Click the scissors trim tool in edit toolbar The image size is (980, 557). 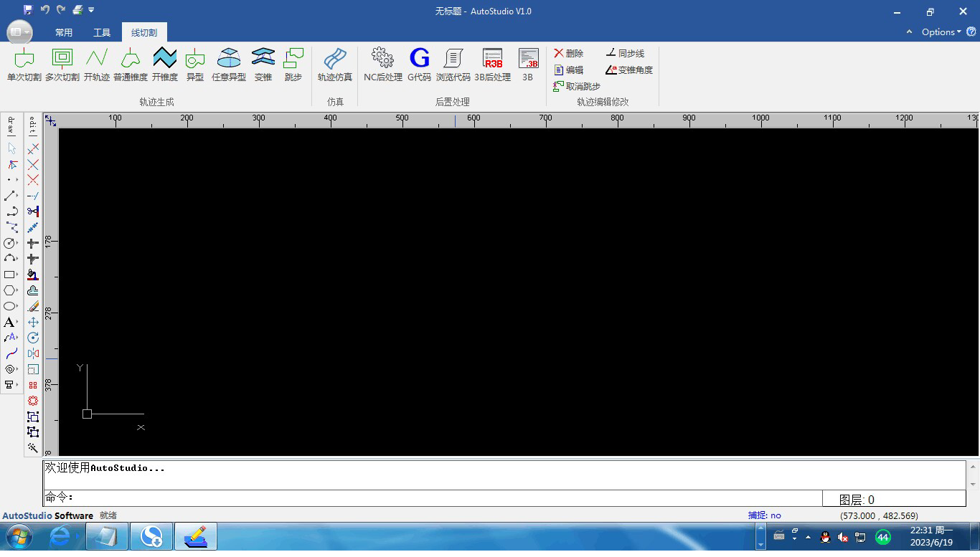[x=33, y=211]
